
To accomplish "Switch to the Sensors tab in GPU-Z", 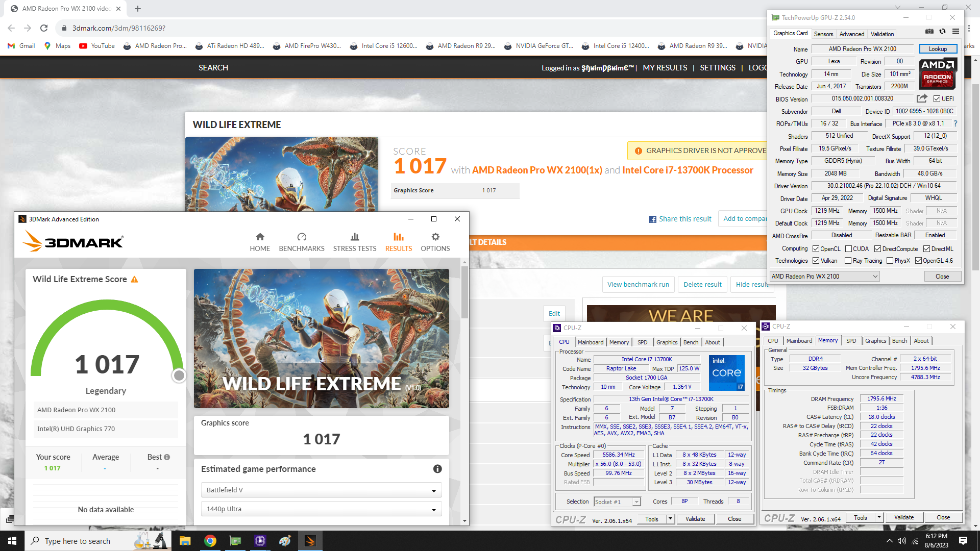I will [823, 34].
